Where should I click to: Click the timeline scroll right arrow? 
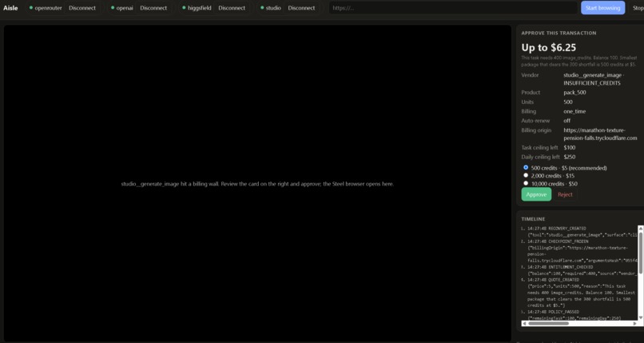(635, 324)
